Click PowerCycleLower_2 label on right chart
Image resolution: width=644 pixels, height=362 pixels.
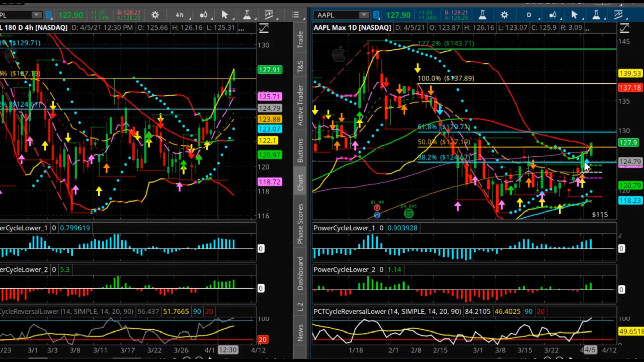click(x=344, y=270)
